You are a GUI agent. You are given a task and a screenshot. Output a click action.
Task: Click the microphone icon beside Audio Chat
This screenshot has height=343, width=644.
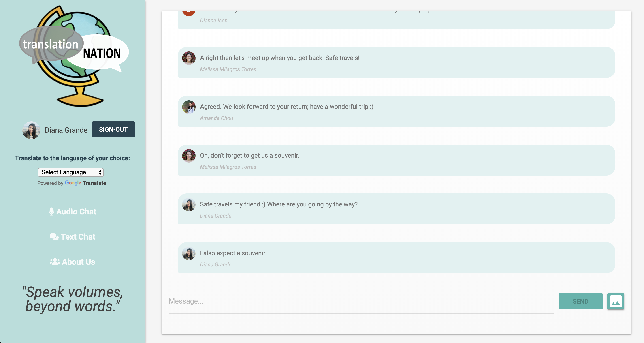click(x=51, y=211)
